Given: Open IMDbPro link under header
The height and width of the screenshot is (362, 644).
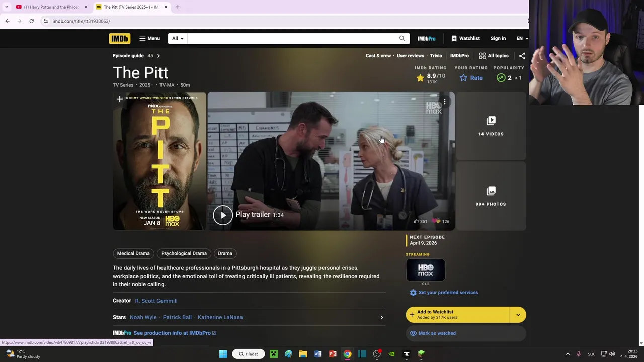Looking at the screenshot, I should (x=459, y=56).
